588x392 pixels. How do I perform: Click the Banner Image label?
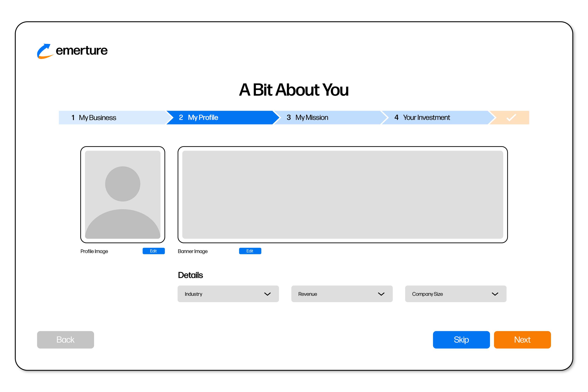point(193,251)
